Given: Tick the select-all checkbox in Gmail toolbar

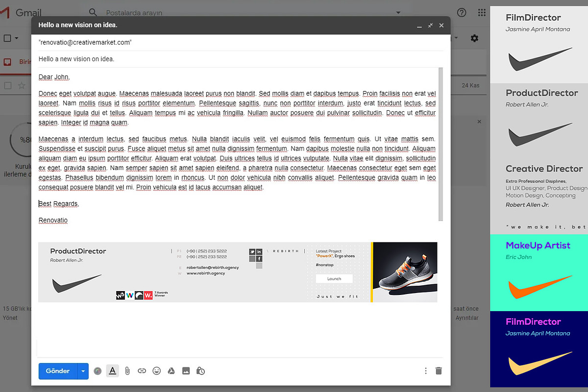Looking at the screenshot, I should coord(7,38).
